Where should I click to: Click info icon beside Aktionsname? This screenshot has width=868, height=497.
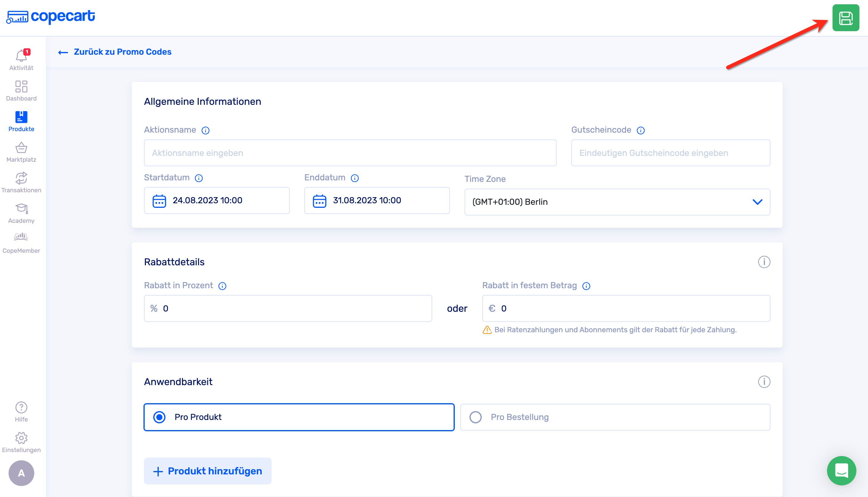[x=205, y=131]
